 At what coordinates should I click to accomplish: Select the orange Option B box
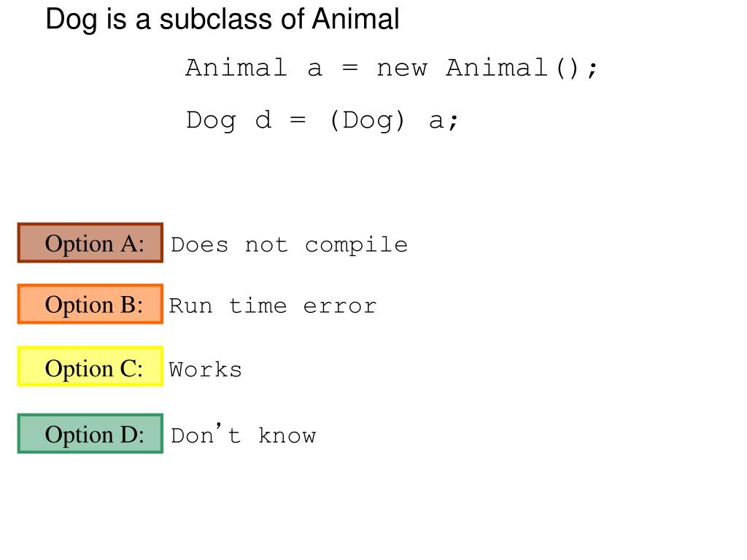pos(90,304)
